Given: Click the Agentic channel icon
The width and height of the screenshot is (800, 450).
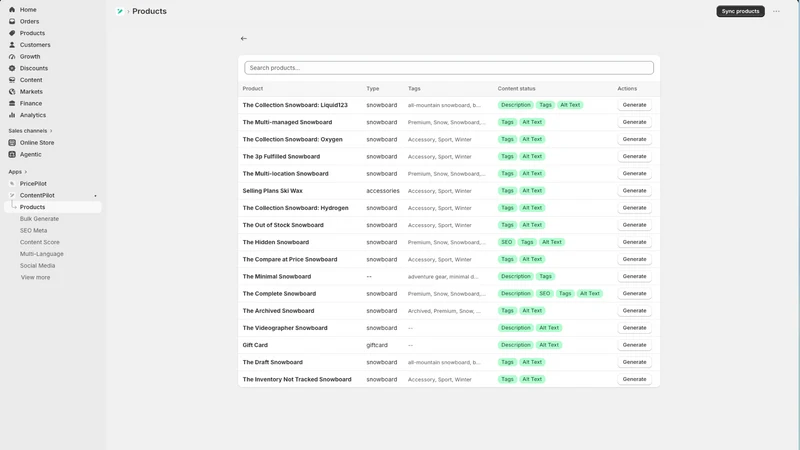Looking at the screenshot, I should point(12,155).
